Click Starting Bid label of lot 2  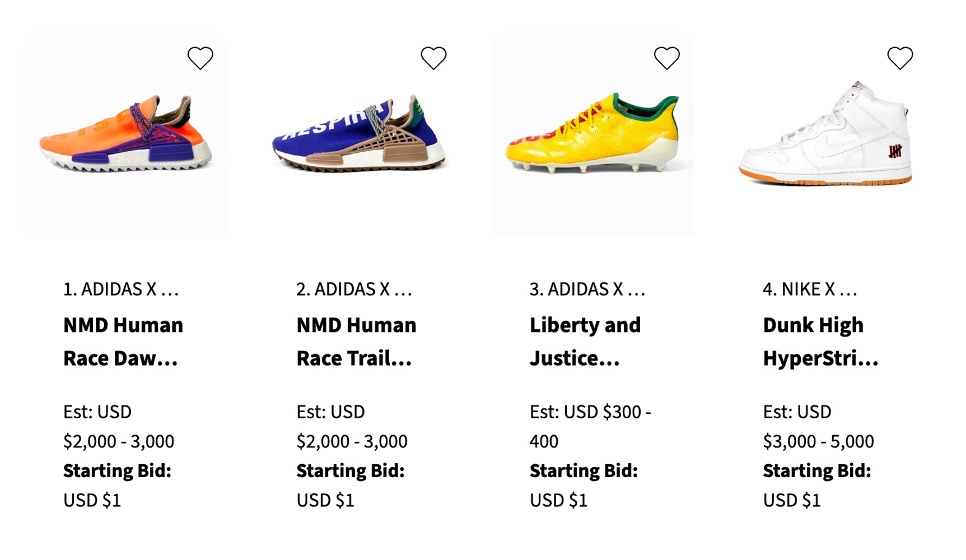tap(351, 470)
